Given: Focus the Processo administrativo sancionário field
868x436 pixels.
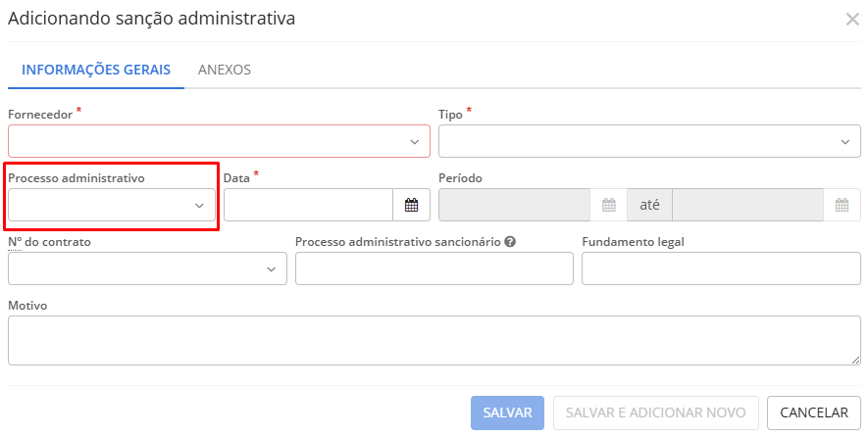Looking at the screenshot, I should pos(434,268).
